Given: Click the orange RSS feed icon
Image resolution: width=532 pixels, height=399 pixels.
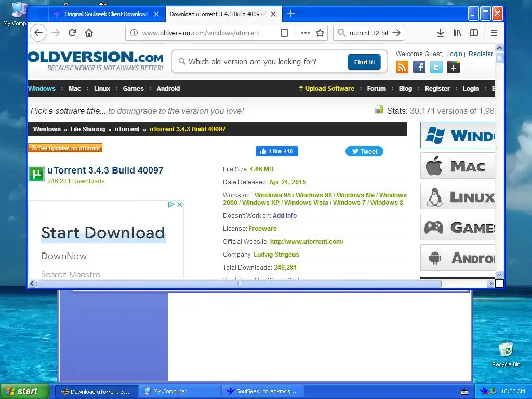Looking at the screenshot, I should tap(402, 67).
